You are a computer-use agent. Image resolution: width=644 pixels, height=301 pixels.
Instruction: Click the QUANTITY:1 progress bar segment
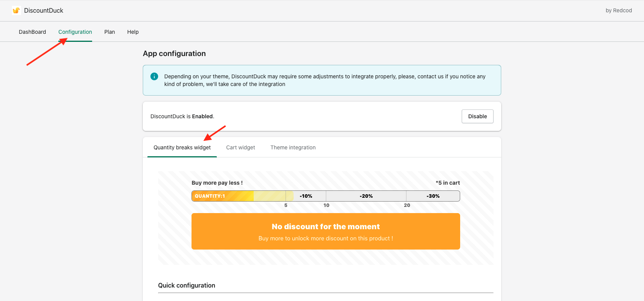point(222,196)
